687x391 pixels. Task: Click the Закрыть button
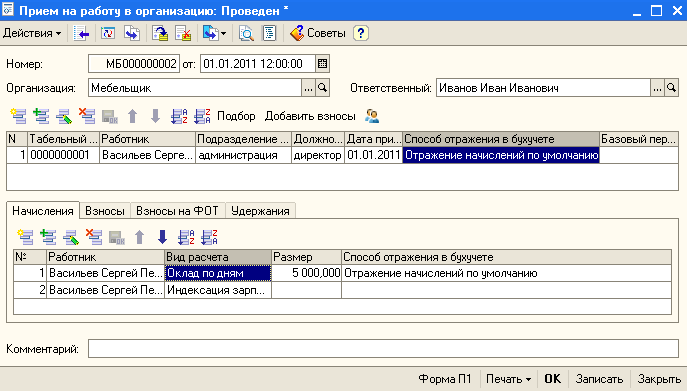coord(659,379)
